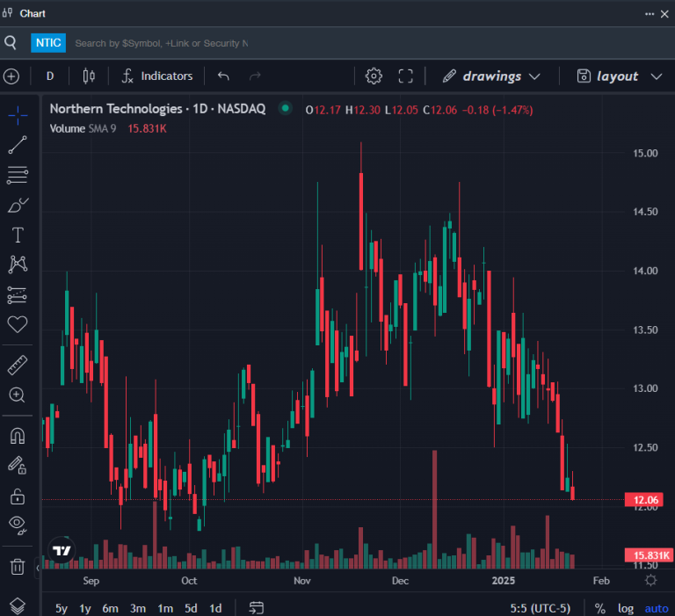675x616 pixels.
Task: Click the undo arrow
Action: coord(223,76)
